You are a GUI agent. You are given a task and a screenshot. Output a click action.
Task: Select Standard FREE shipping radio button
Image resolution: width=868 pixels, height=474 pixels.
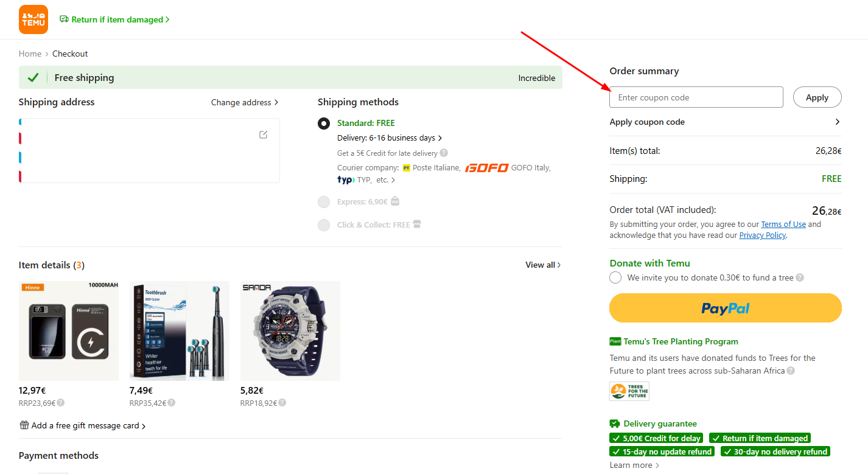coord(324,124)
